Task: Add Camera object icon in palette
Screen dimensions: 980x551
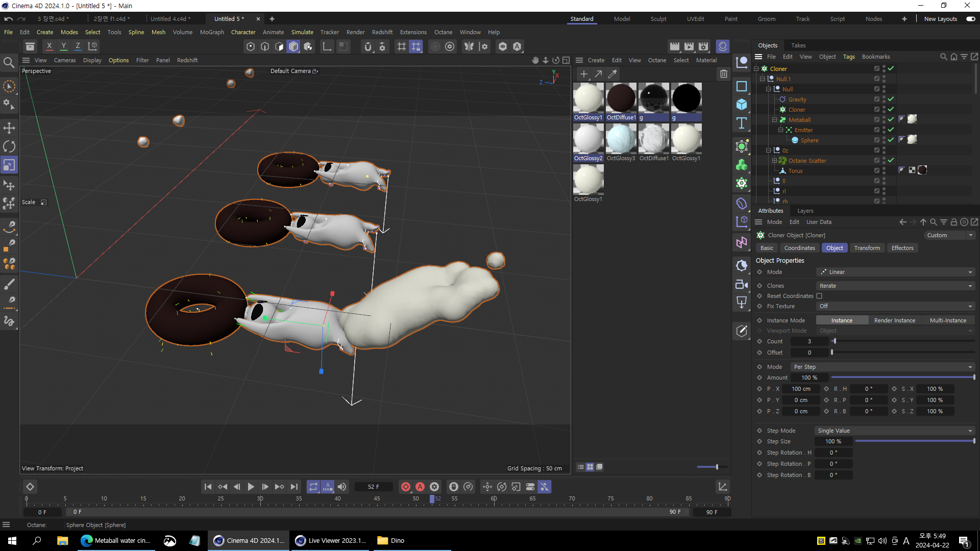Action: coord(742,285)
